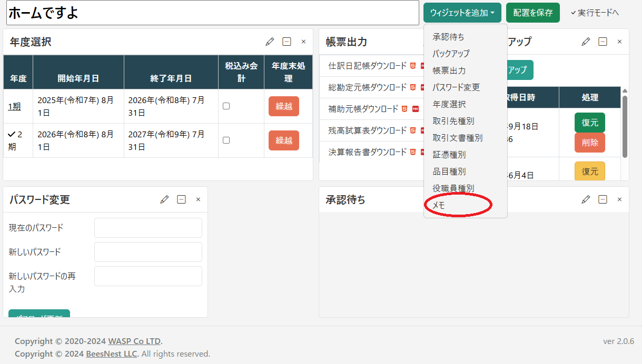Open HTML icon for 仕訳日記帳ダウンロード
Screen dimensions: 642x364
click(x=413, y=66)
